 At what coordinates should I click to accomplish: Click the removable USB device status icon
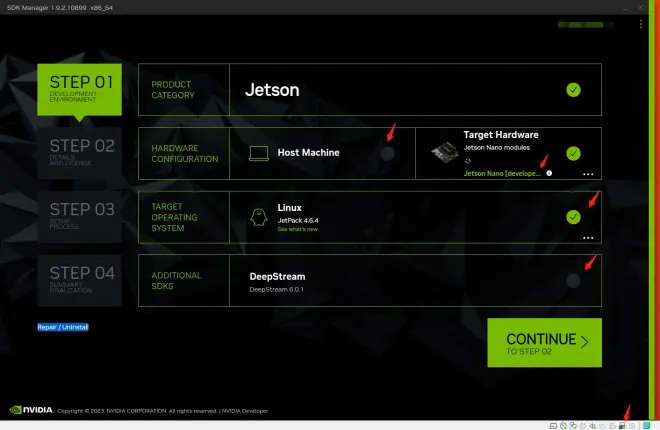click(x=622, y=426)
